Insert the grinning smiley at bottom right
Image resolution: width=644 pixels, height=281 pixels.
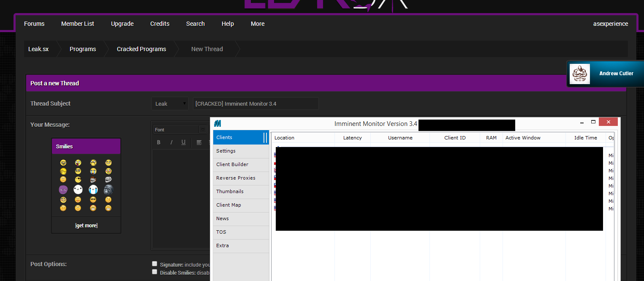pos(109,208)
